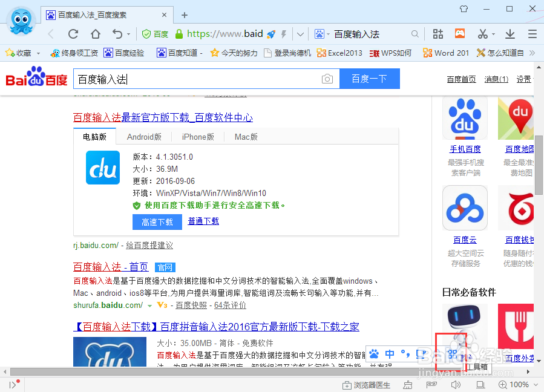Open the scissors tool dropdown arrow
Image resolution: width=544 pixels, height=392 pixels.
coord(493,34)
